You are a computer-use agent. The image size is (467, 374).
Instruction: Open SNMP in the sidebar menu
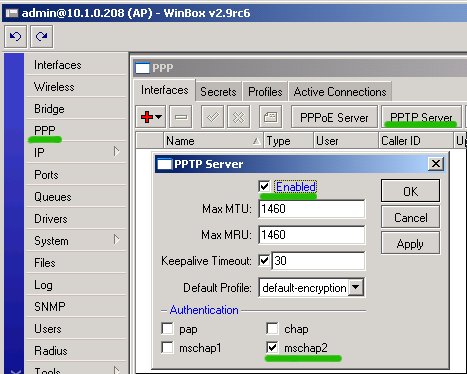76,307
